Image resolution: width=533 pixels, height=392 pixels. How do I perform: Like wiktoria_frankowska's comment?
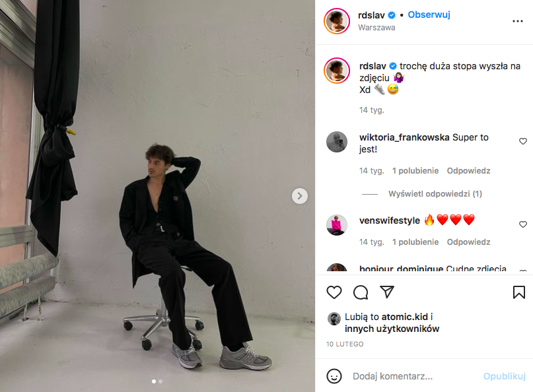[x=523, y=141]
